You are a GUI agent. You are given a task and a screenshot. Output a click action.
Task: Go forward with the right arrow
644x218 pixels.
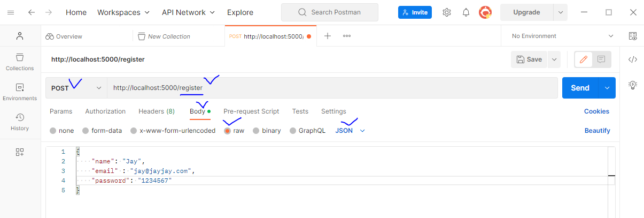coord(49,12)
